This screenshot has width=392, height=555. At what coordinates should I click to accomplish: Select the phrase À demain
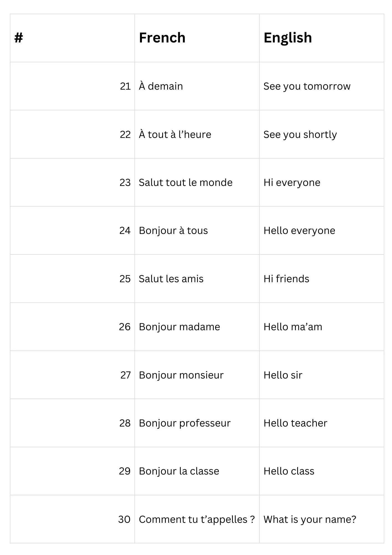161,86
